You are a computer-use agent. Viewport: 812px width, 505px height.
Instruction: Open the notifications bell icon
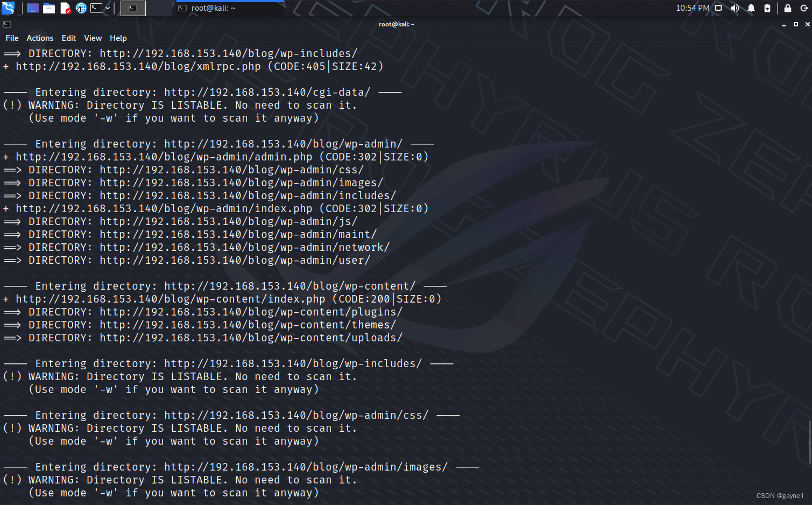click(751, 8)
